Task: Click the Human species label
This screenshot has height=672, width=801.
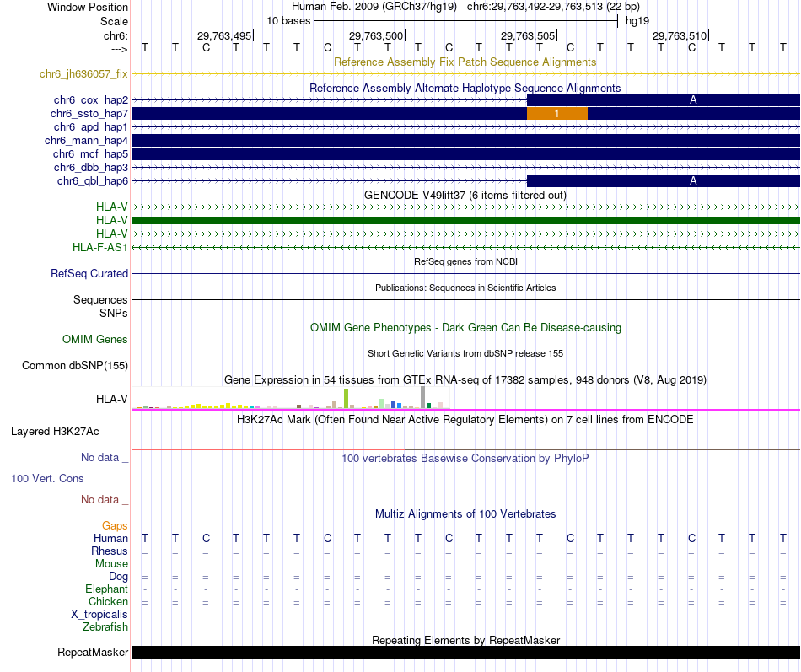Action: pyautogui.click(x=110, y=538)
